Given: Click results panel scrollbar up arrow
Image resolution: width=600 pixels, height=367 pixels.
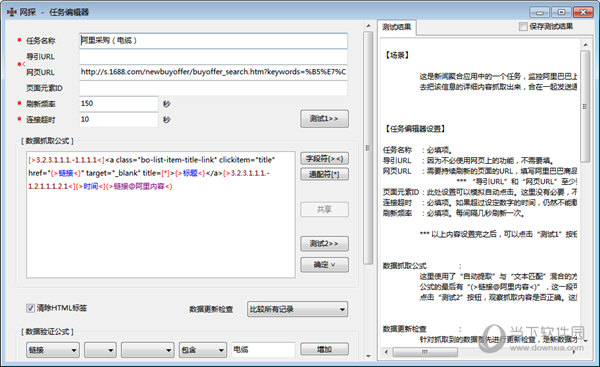Looking at the screenshot, I should coord(585,45).
